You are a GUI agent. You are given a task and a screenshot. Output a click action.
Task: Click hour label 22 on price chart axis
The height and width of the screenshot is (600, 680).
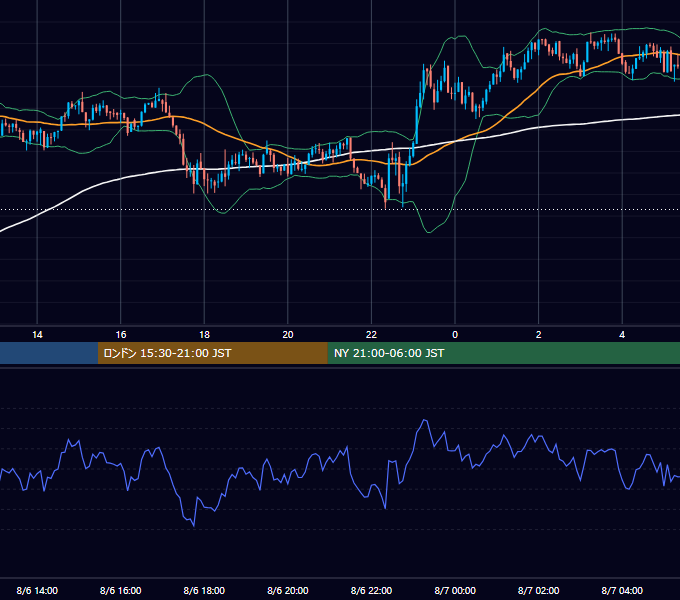(371, 335)
